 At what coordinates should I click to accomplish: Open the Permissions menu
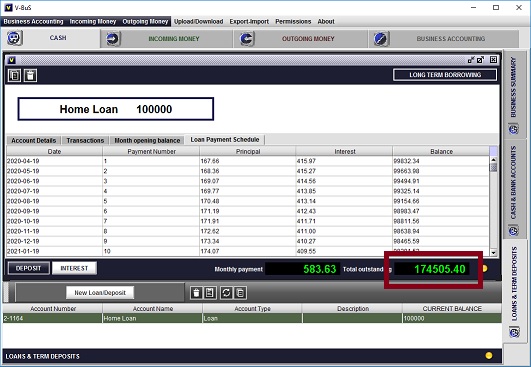click(x=293, y=21)
